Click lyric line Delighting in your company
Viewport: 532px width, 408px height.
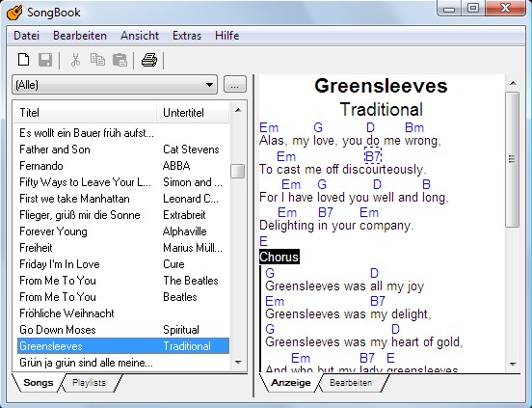pyautogui.click(x=336, y=226)
